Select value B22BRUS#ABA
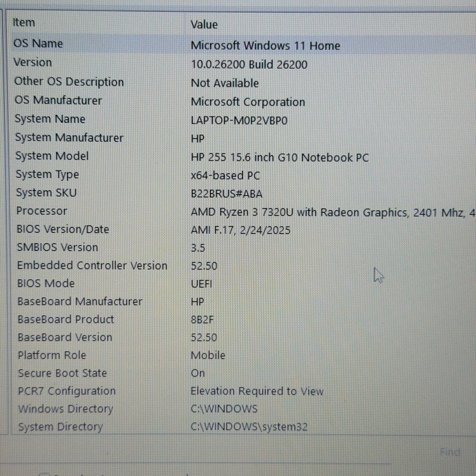The width and height of the screenshot is (476, 476). click(x=226, y=194)
